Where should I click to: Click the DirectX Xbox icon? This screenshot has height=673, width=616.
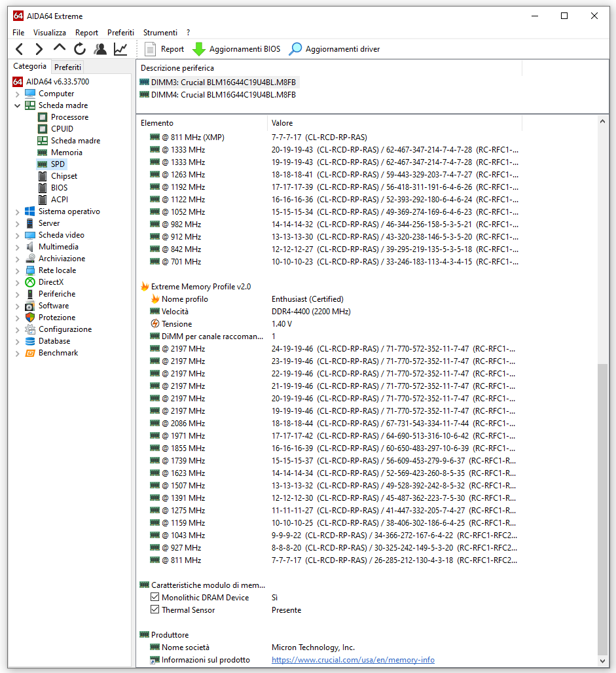30,282
